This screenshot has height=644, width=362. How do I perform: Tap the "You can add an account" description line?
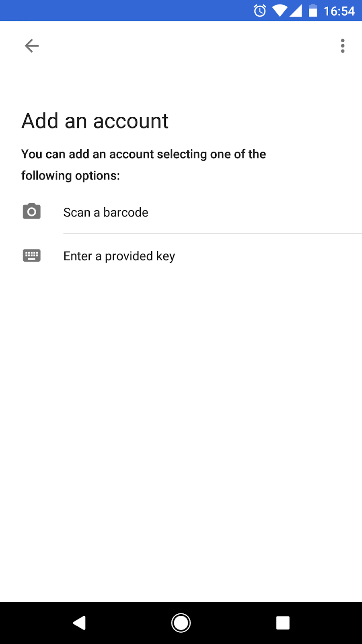point(144,154)
